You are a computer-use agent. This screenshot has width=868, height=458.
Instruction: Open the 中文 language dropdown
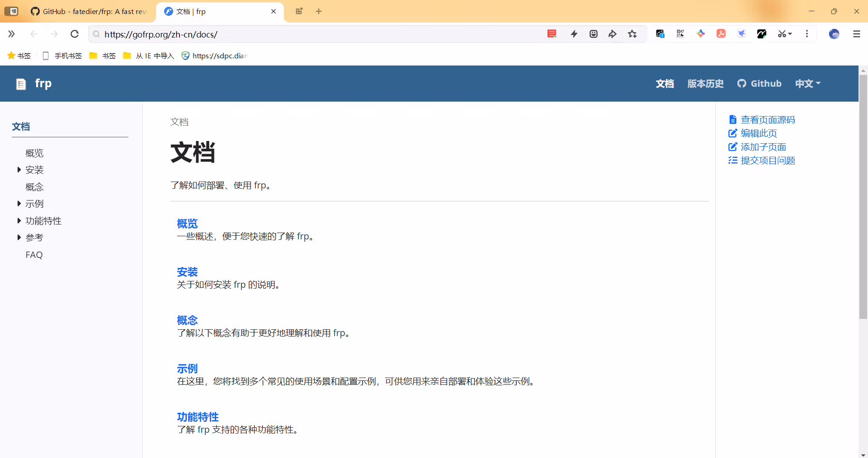[x=808, y=84]
